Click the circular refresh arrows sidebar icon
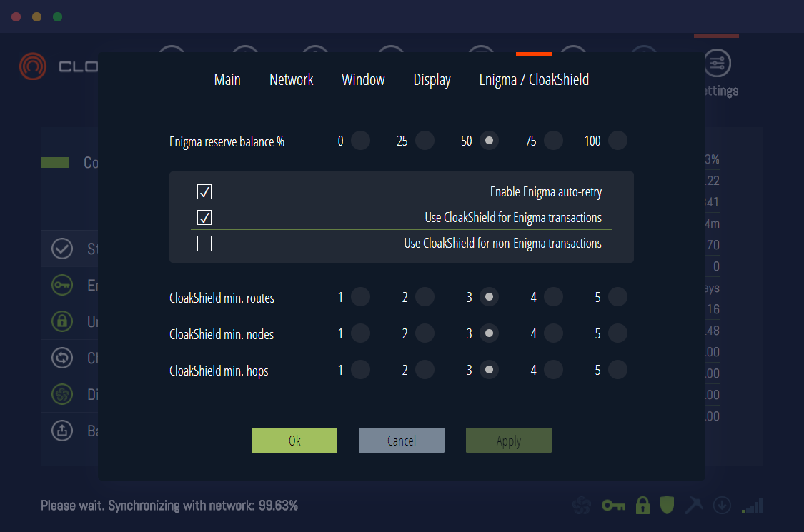The image size is (804, 532). click(x=62, y=358)
